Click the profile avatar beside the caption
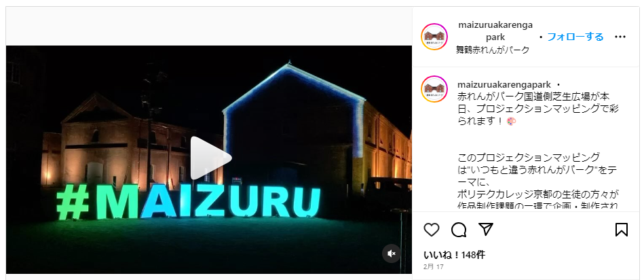Image resolution: width=644 pixels, height=280 pixels. click(x=434, y=89)
